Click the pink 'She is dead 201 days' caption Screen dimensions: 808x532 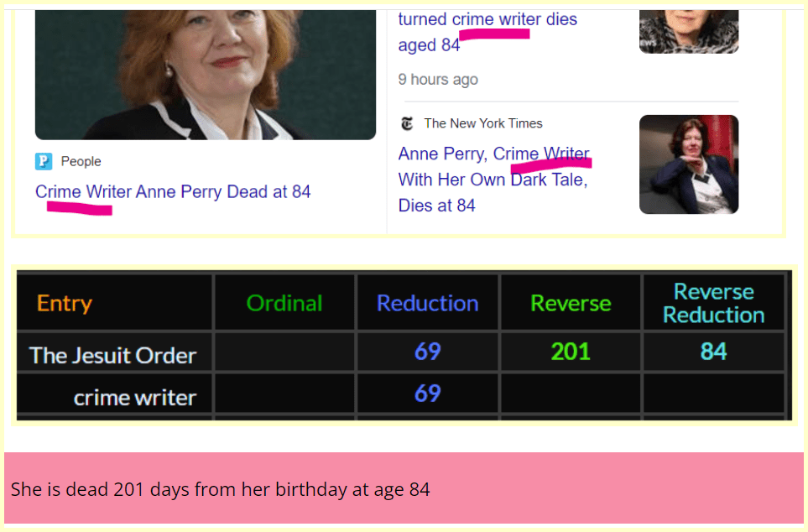pyautogui.click(x=220, y=488)
